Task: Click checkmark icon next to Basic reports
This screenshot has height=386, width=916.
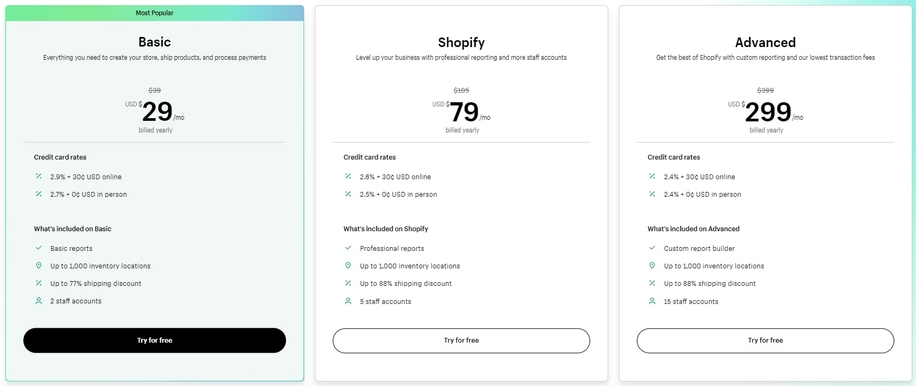Action: pos(39,248)
